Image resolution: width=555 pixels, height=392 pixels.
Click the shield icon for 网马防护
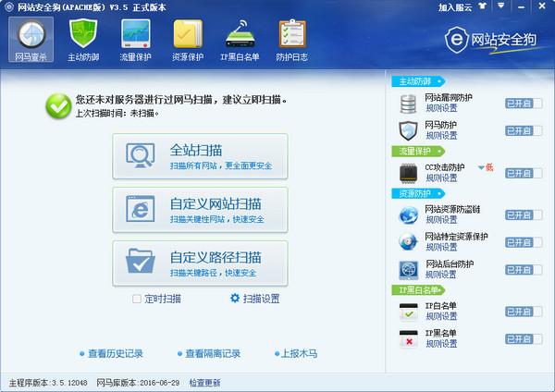[408, 131]
